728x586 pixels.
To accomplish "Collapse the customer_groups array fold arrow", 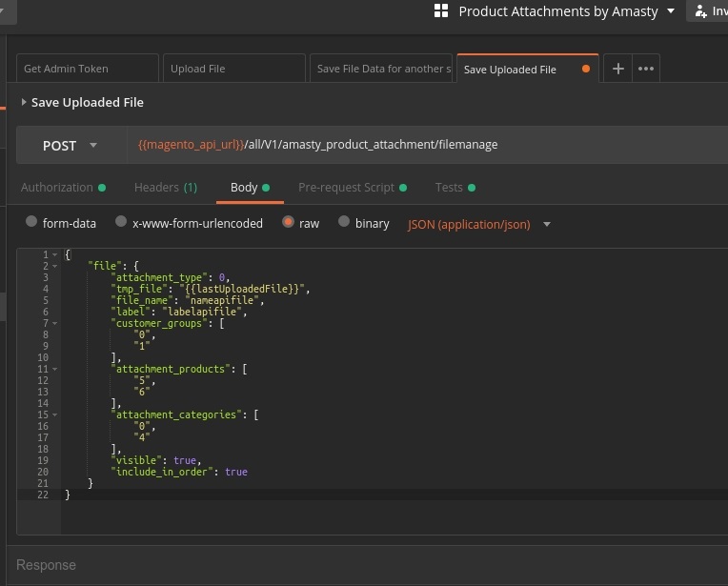I will point(56,323).
